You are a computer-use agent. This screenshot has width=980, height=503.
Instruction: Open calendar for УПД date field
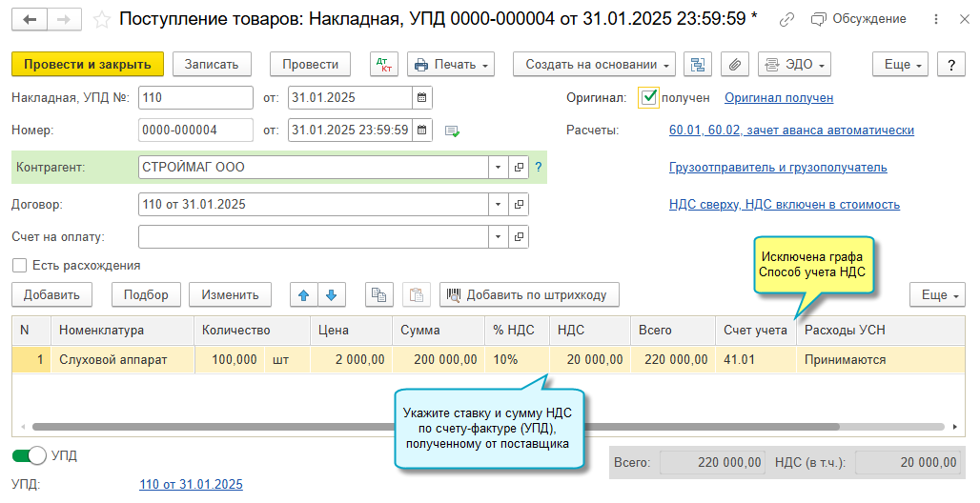(x=422, y=98)
